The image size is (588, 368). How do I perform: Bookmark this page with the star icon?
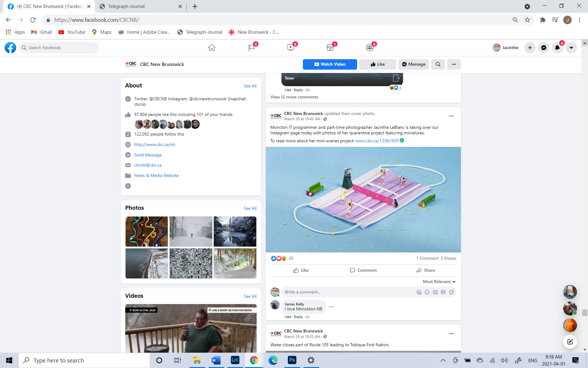click(x=527, y=20)
